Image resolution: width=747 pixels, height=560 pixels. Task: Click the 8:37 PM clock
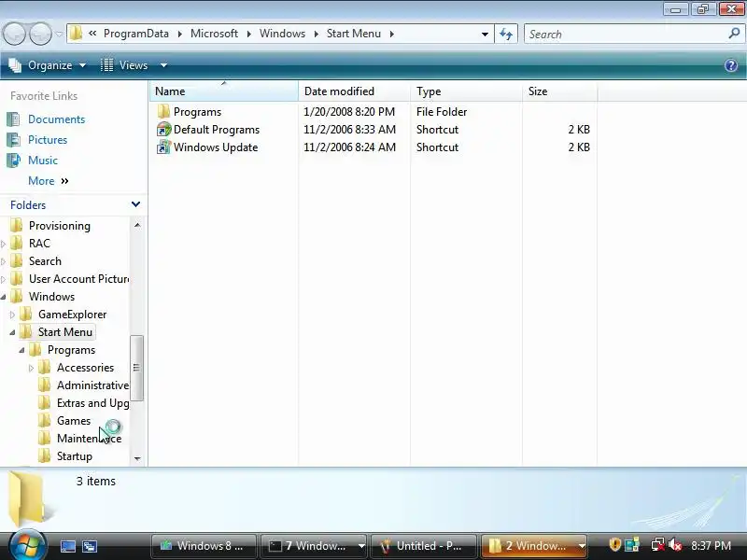point(711,546)
